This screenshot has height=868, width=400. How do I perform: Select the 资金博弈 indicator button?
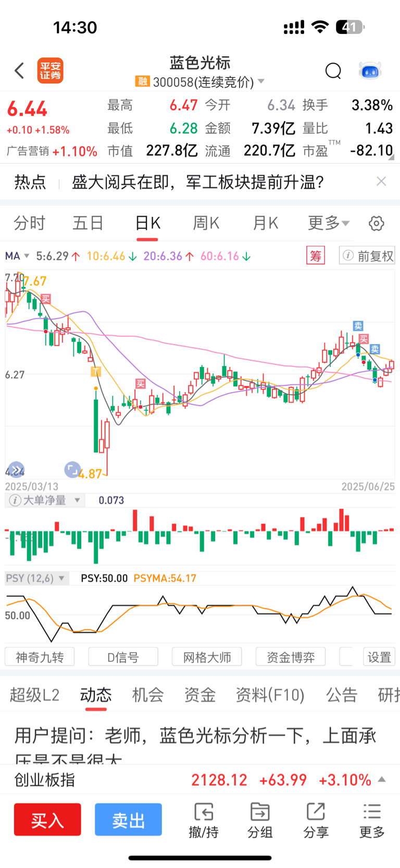291,657
